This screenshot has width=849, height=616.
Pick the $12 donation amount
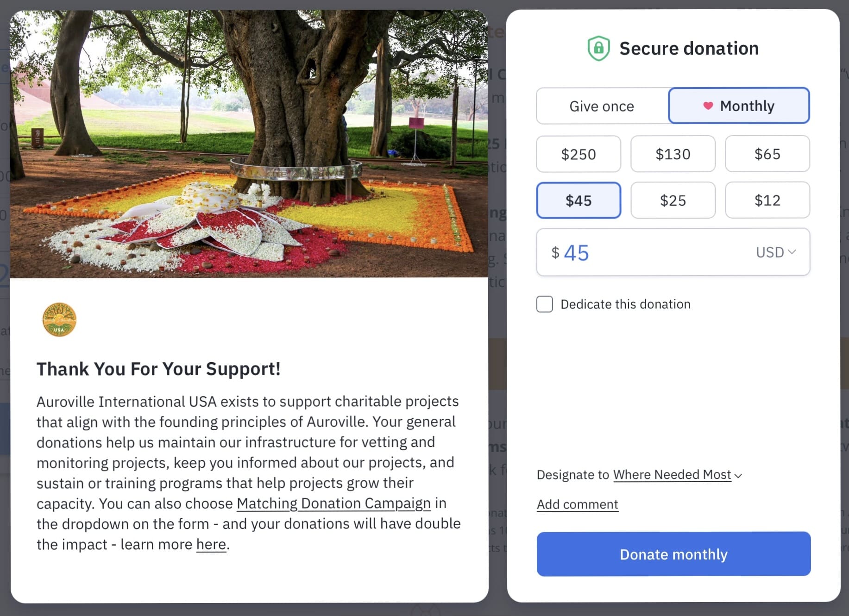(x=767, y=201)
